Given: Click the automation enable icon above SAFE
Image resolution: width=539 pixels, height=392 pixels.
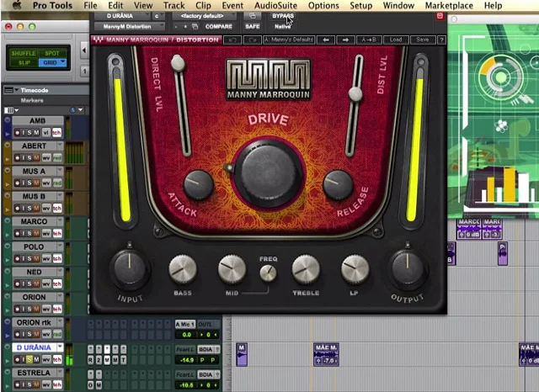Looking at the screenshot, I should 253,16.
